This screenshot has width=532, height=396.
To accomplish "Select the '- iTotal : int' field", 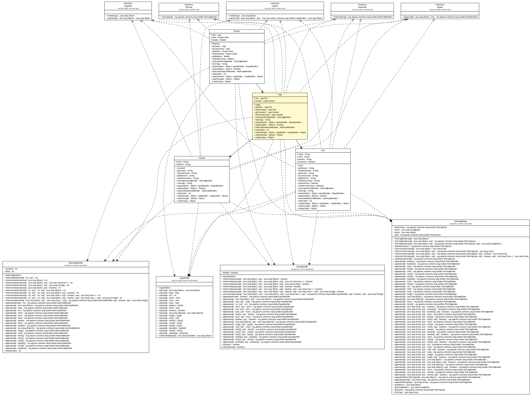I will [x=9, y=272].
